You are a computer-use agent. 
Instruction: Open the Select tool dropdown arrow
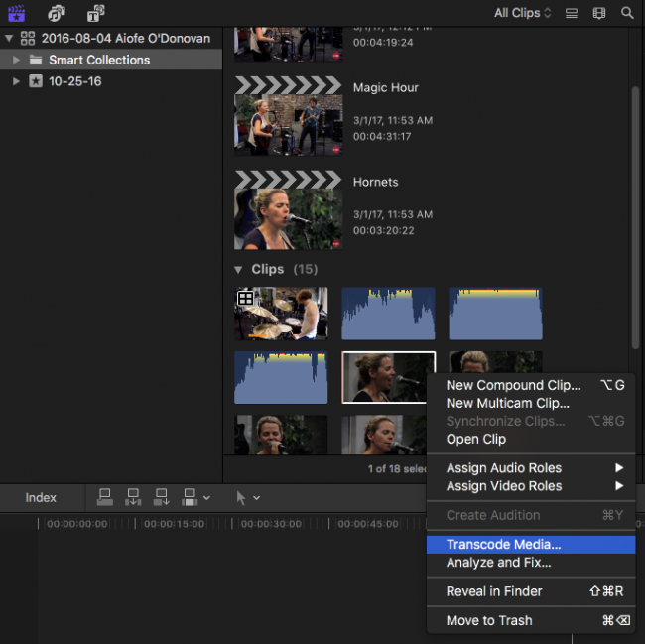coord(257,498)
